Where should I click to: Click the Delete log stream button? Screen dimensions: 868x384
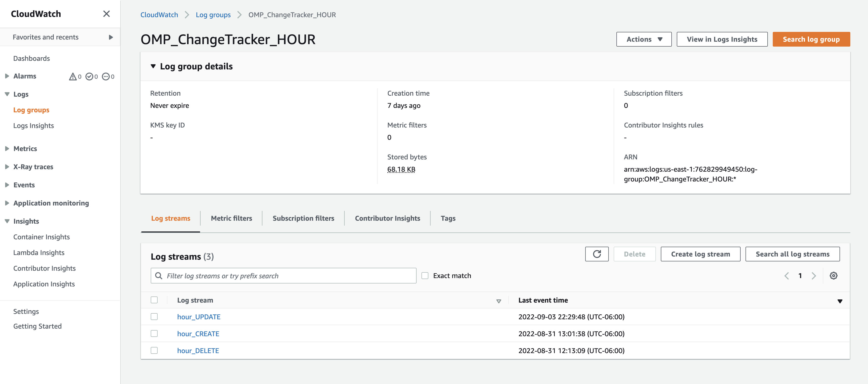point(635,254)
